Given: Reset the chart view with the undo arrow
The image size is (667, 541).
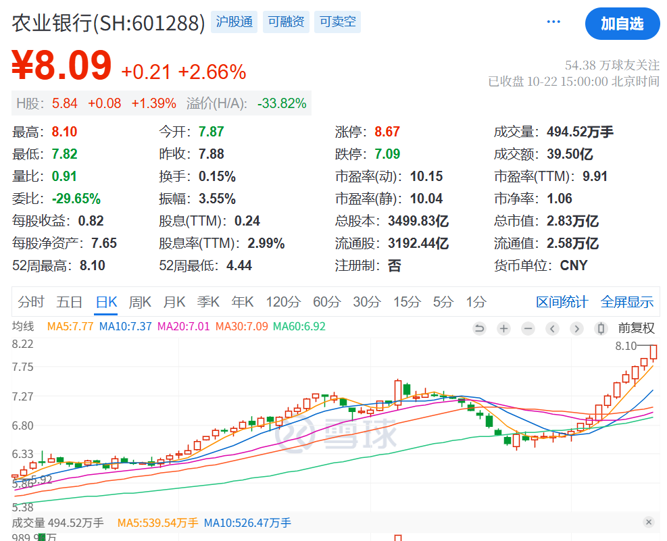Looking at the screenshot, I should [480, 328].
